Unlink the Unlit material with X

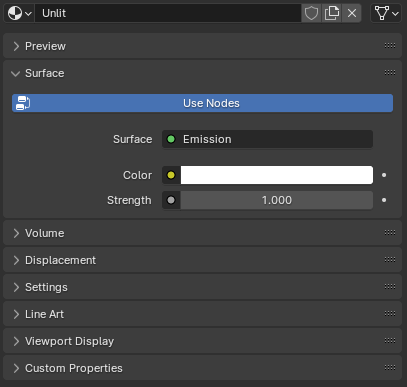click(352, 13)
